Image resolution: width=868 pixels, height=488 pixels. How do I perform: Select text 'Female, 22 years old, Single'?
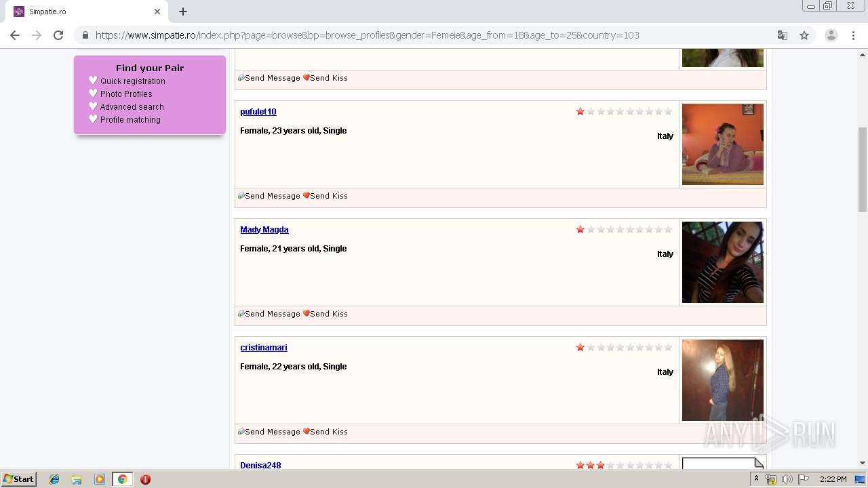pos(293,367)
